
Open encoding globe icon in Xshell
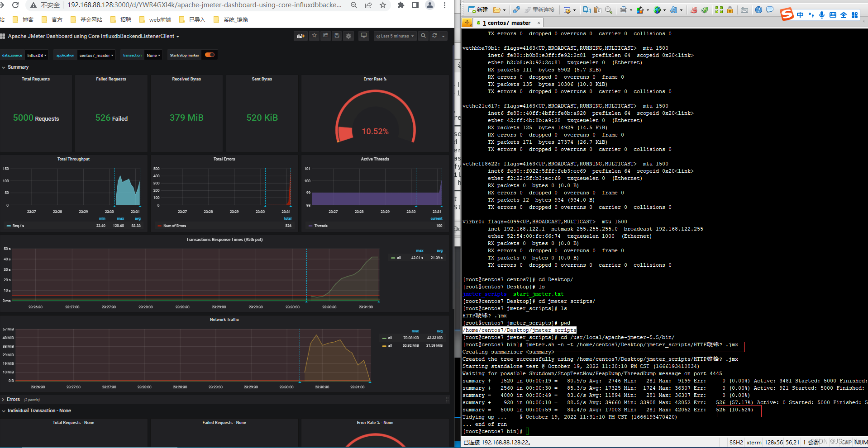(x=657, y=10)
